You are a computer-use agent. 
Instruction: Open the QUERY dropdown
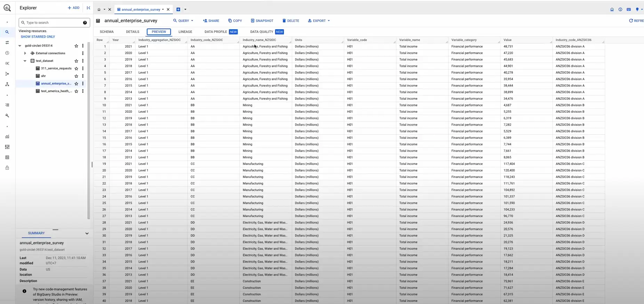[x=183, y=21]
